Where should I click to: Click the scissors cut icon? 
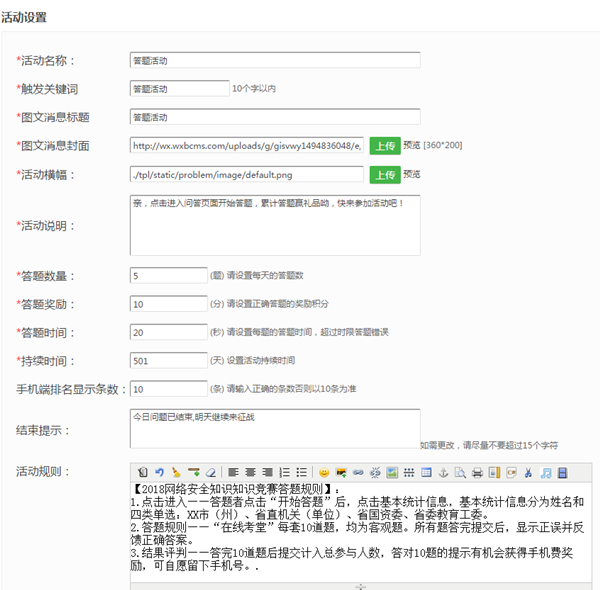tap(528, 473)
